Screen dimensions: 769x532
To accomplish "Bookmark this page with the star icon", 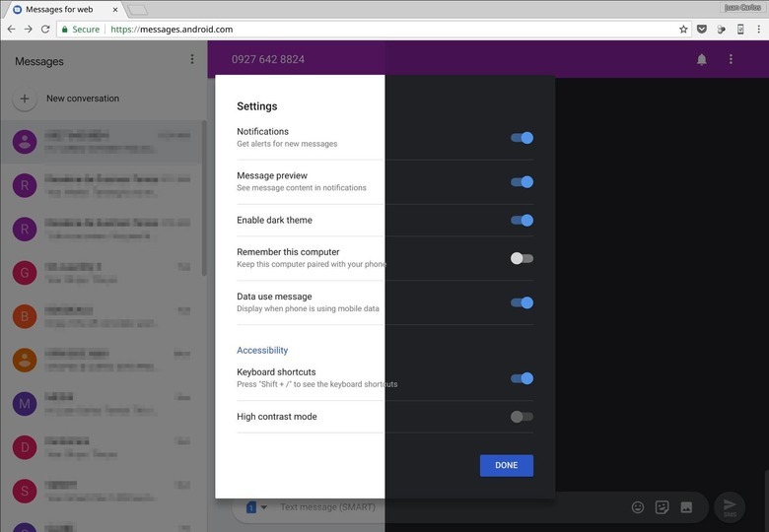I will point(683,30).
